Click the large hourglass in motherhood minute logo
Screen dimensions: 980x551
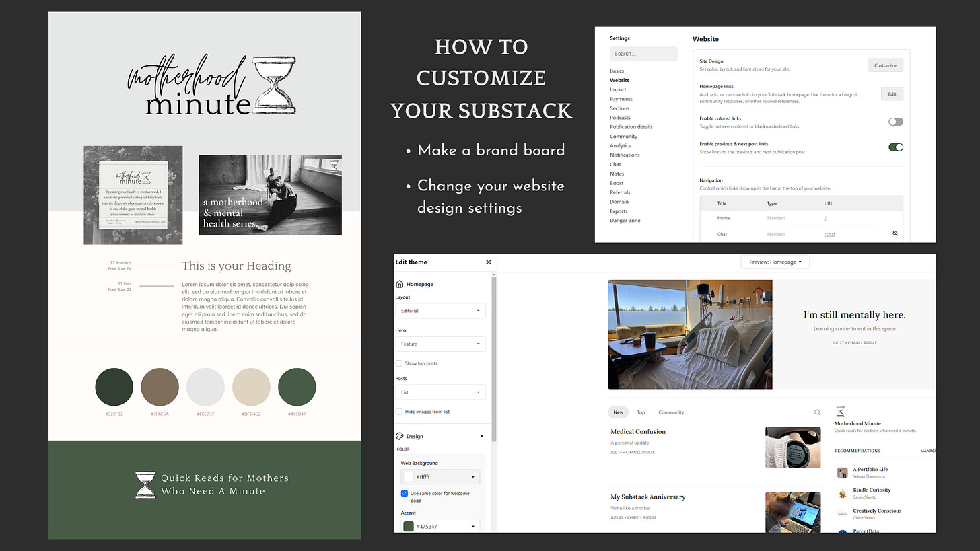click(x=273, y=85)
